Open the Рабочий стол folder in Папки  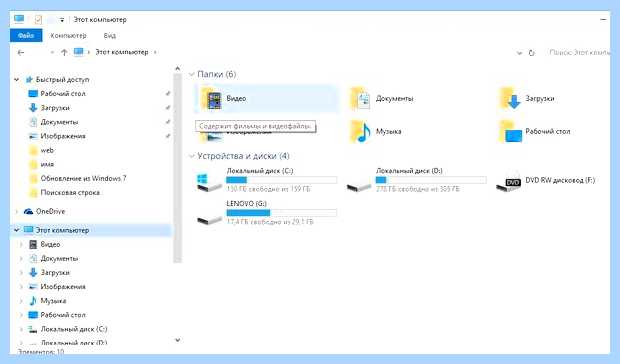(535, 132)
